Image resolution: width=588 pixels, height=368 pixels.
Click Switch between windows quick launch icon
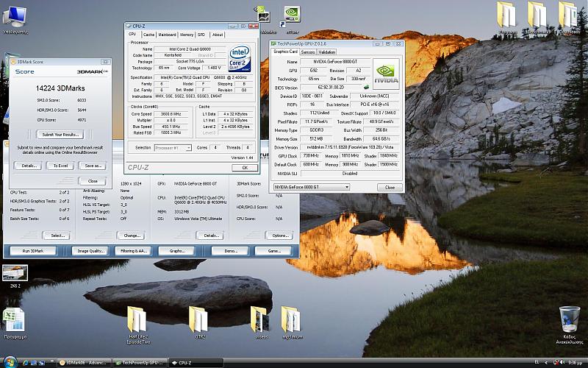pos(42,363)
